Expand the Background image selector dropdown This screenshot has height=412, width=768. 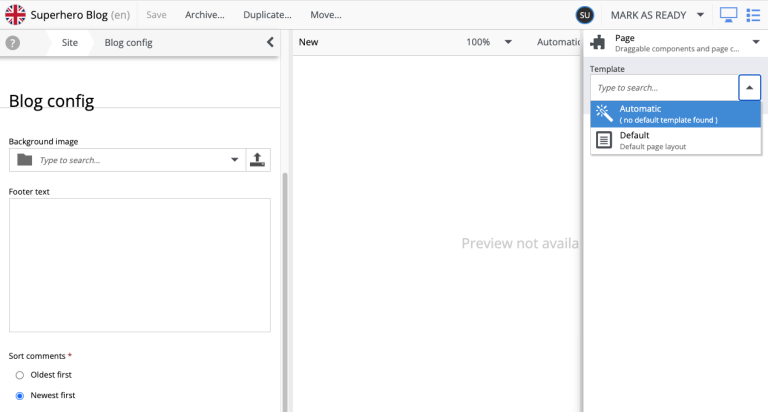[235, 160]
